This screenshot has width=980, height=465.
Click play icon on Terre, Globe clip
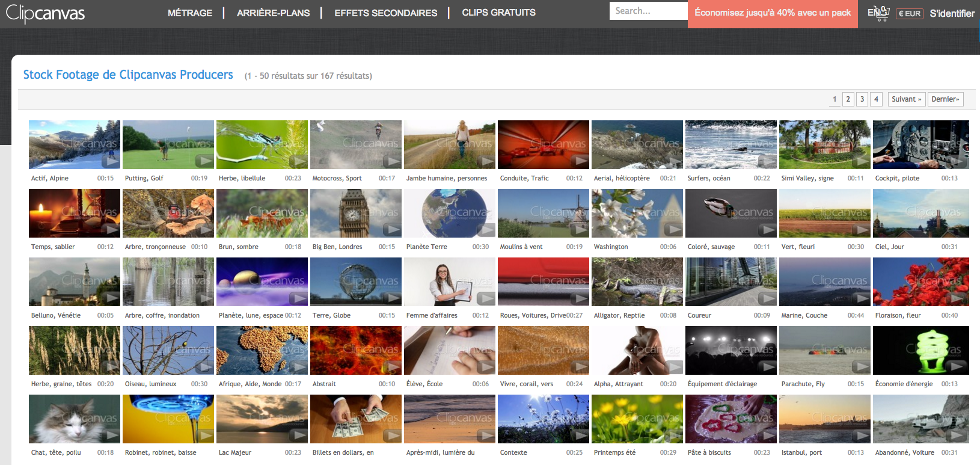[x=392, y=298]
